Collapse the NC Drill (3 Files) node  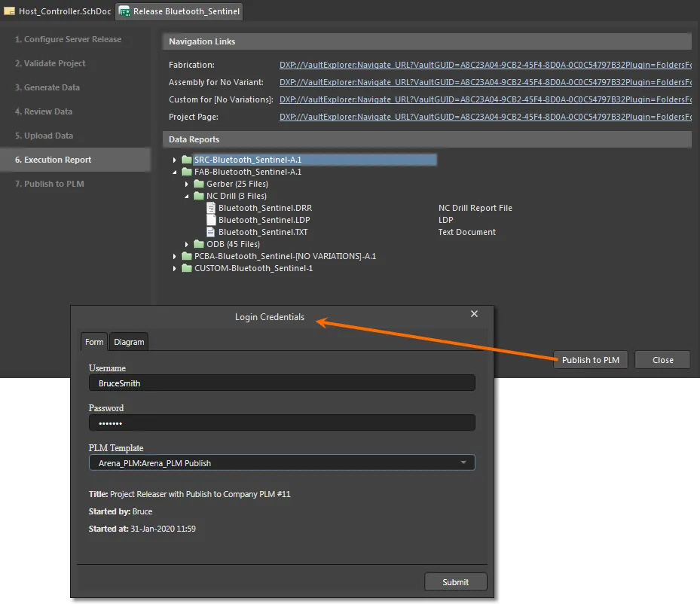click(x=187, y=196)
